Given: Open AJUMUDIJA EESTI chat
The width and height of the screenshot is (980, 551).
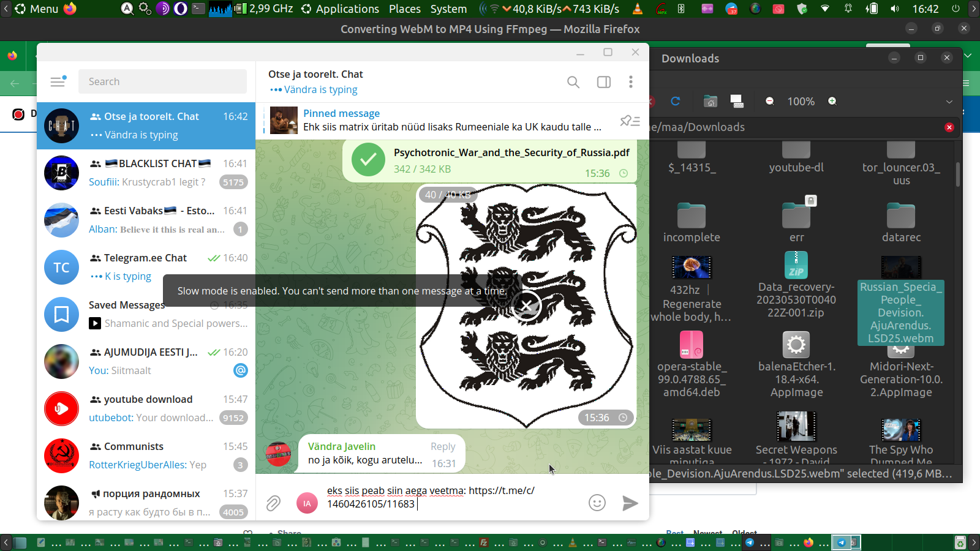Looking at the screenshot, I should click(146, 361).
